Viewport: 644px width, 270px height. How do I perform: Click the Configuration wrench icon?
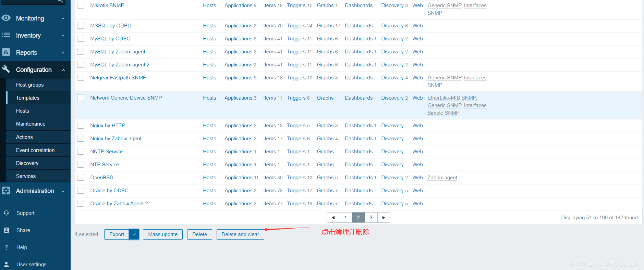pos(6,69)
